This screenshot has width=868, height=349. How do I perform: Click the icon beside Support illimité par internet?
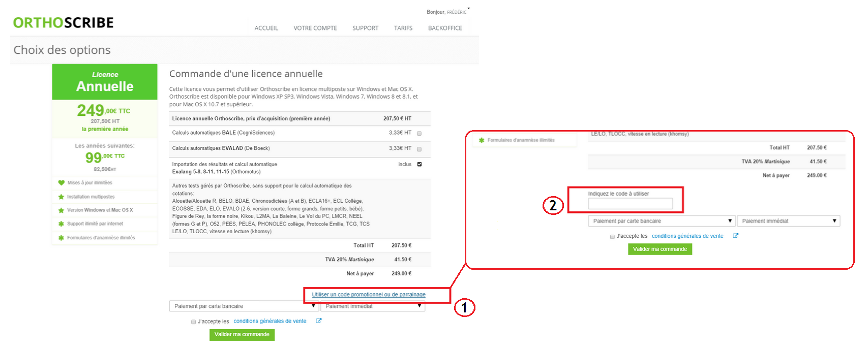(x=61, y=224)
